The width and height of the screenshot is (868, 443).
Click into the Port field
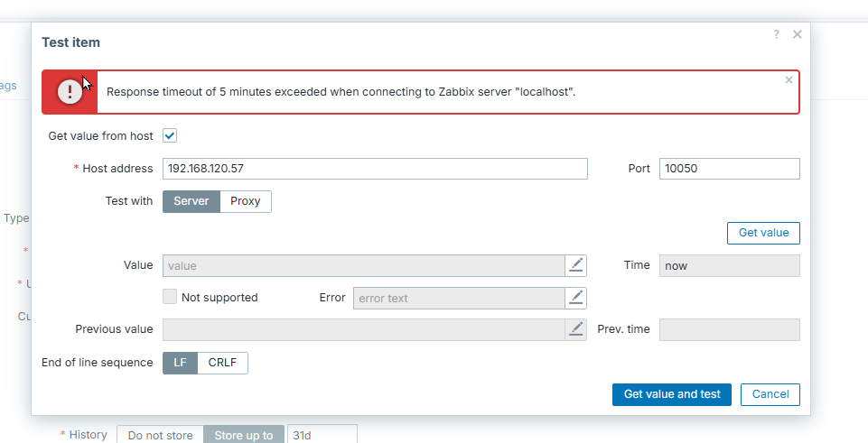click(729, 169)
